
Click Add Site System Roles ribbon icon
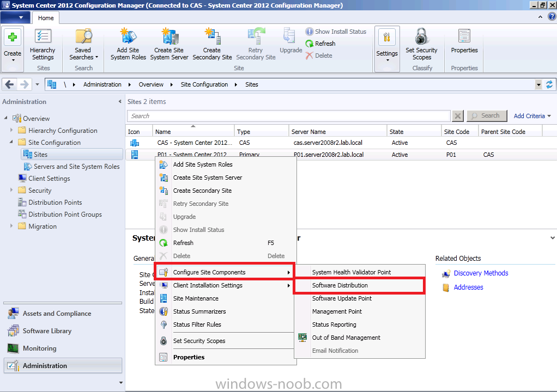click(x=128, y=45)
